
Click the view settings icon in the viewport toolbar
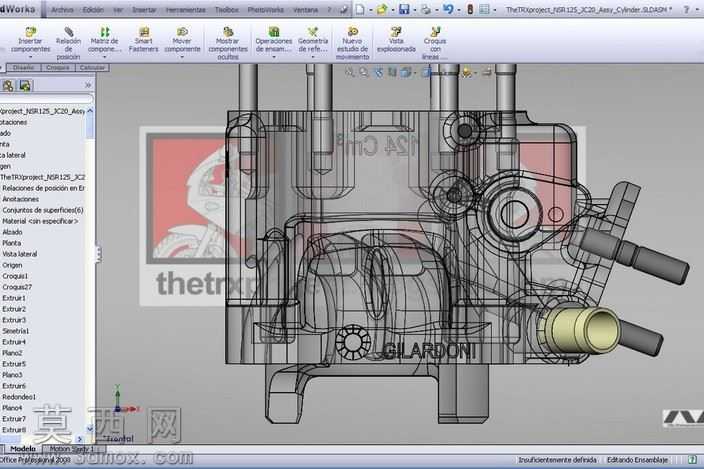pyautogui.click(x=487, y=72)
